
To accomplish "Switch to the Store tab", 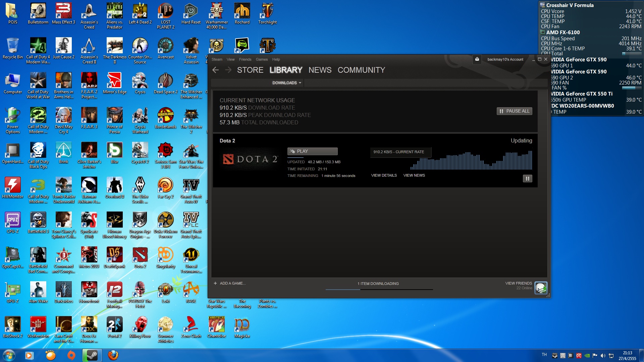I will (250, 70).
